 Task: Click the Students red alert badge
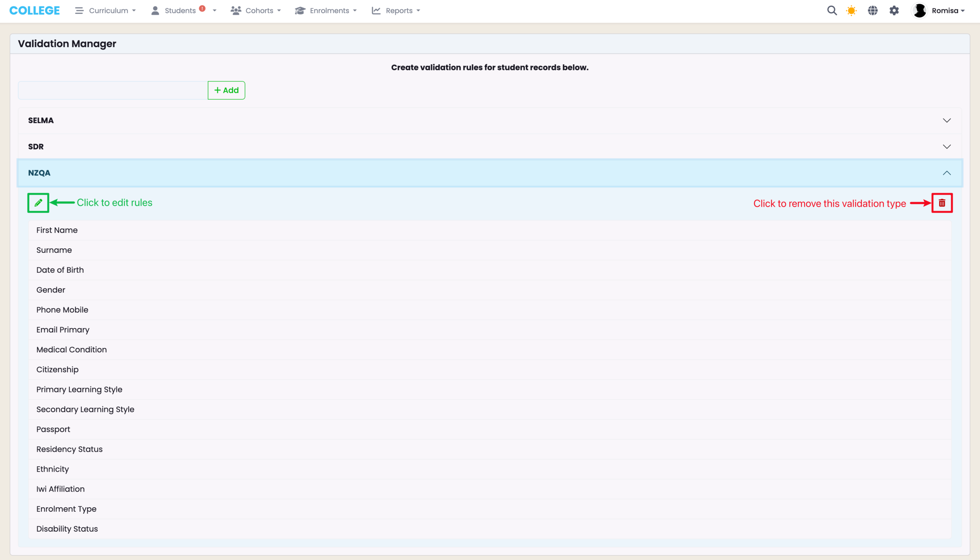(x=202, y=8)
